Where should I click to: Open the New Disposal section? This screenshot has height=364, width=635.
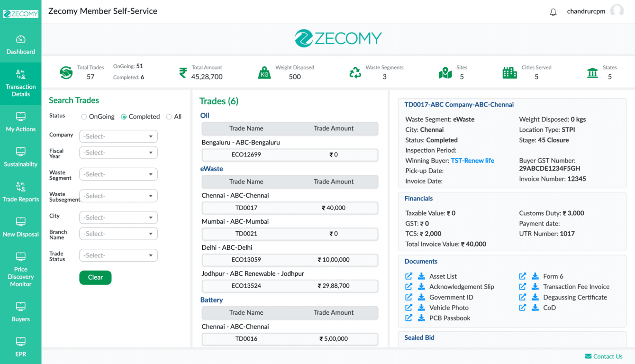[20, 227]
